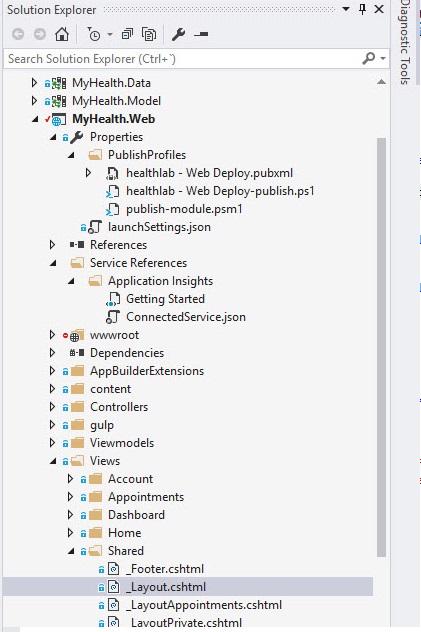
Task: Open the Pending Changes Filter clock icon
Action: click(x=93, y=35)
